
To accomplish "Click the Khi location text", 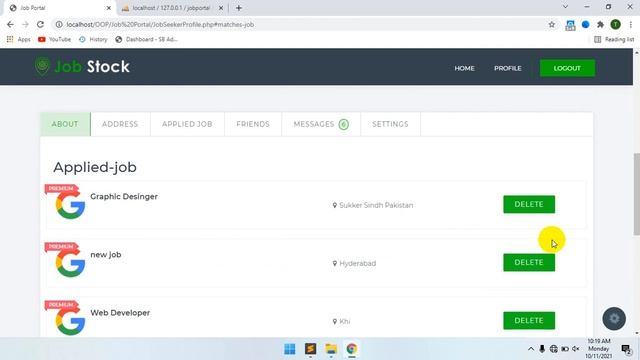I will (344, 322).
